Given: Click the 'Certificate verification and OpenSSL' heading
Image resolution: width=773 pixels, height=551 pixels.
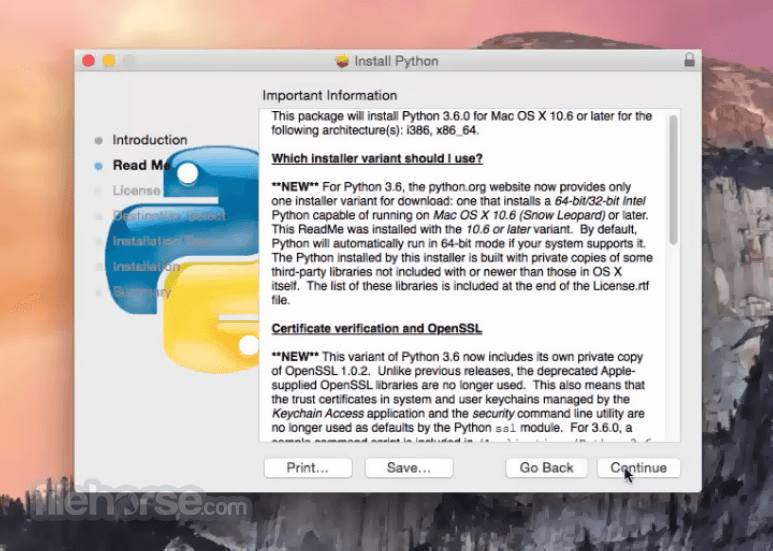Looking at the screenshot, I should point(377,329).
